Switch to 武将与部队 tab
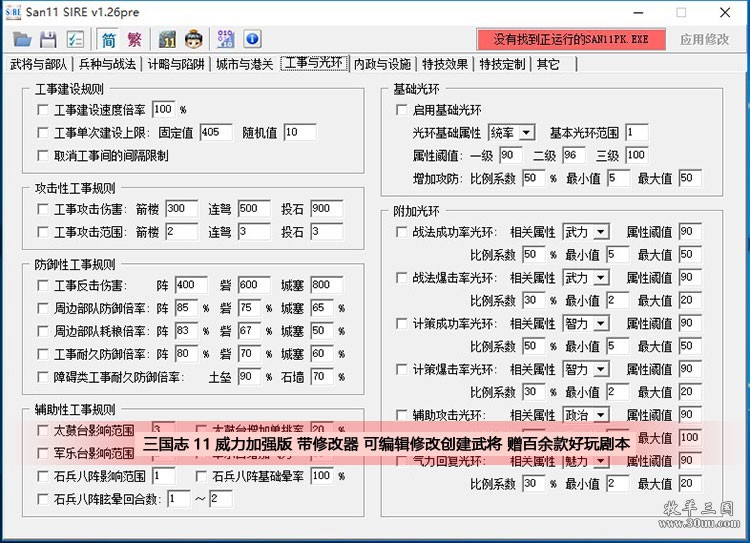This screenshot has height=543, width=750. (38, 64)
